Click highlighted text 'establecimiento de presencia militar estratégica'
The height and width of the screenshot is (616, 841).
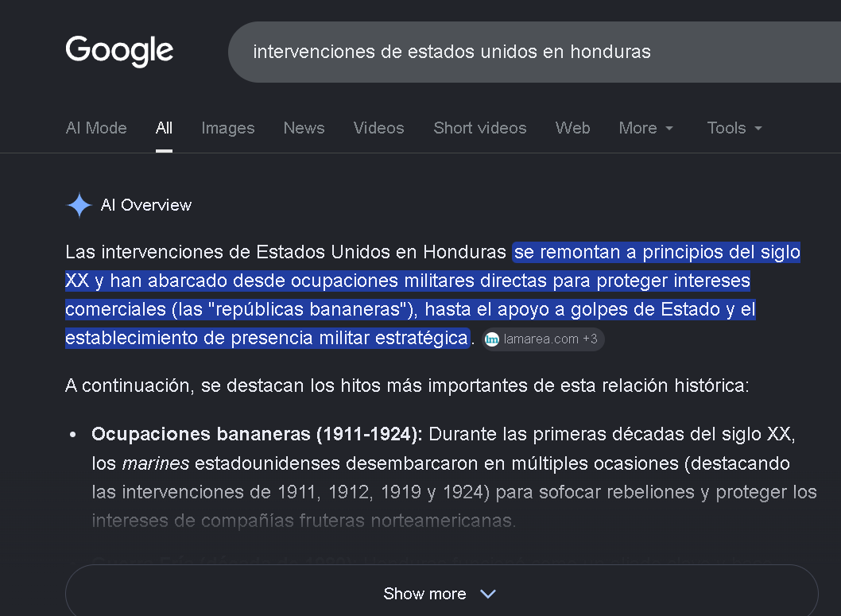tap(266, 339)
